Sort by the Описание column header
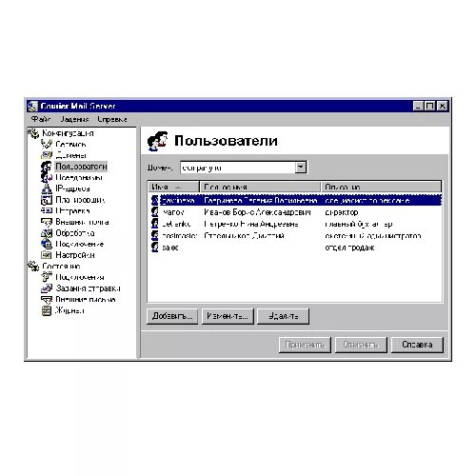Screen dimensions: 476x476 pyautogui.click(x=382, y=187)
